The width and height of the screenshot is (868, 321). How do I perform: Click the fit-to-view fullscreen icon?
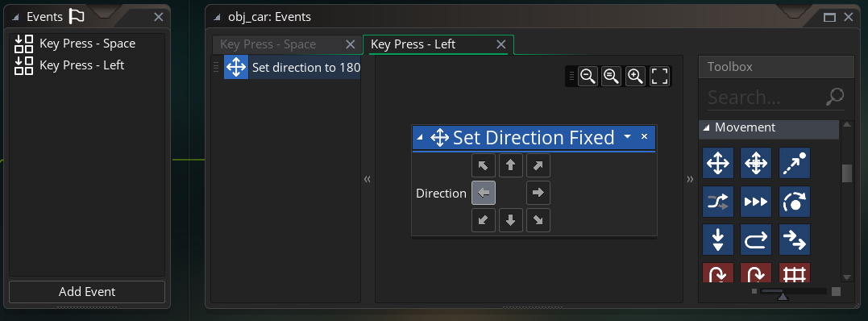coord(659,76)
